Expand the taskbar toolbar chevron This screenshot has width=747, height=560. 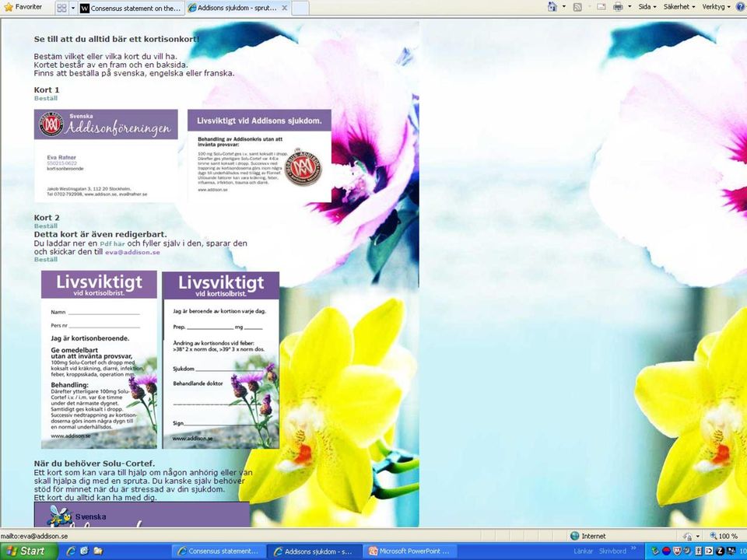coord(633,550)
